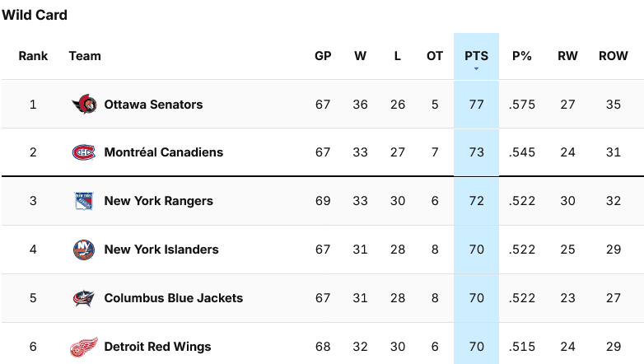644x364 pixels.
Task: Click the Detroit Red Wings logo
Action: (x=84, y=348)
